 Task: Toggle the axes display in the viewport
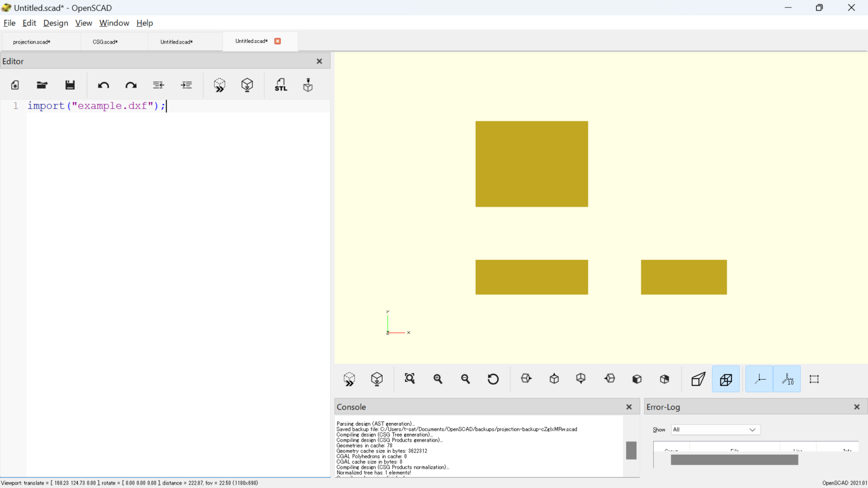759,379
